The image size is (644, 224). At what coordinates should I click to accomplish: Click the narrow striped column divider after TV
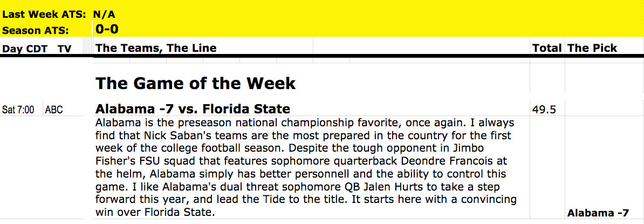point(87,45)
